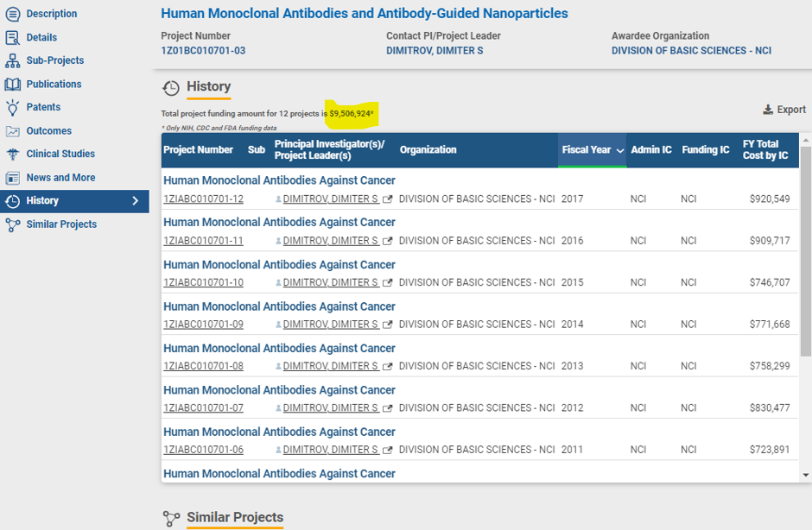Click the Details sidebar icon

tap(12, 37)
